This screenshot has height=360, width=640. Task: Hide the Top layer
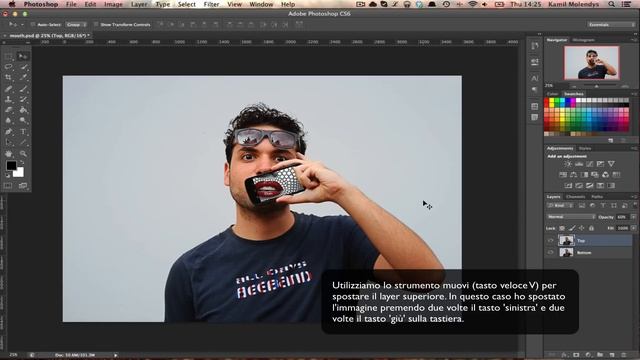550,240
